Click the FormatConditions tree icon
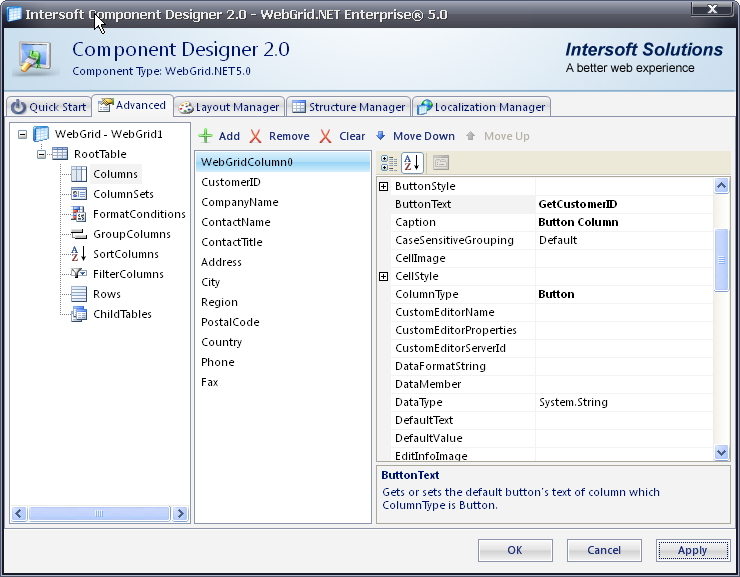Screen dimensions: 740x577 (79, 214)
